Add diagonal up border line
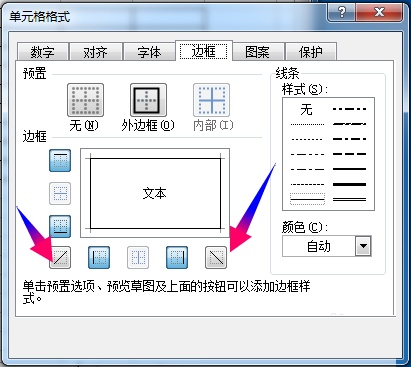The width and height of the screenshot is (411, 367). click(60, 257)
